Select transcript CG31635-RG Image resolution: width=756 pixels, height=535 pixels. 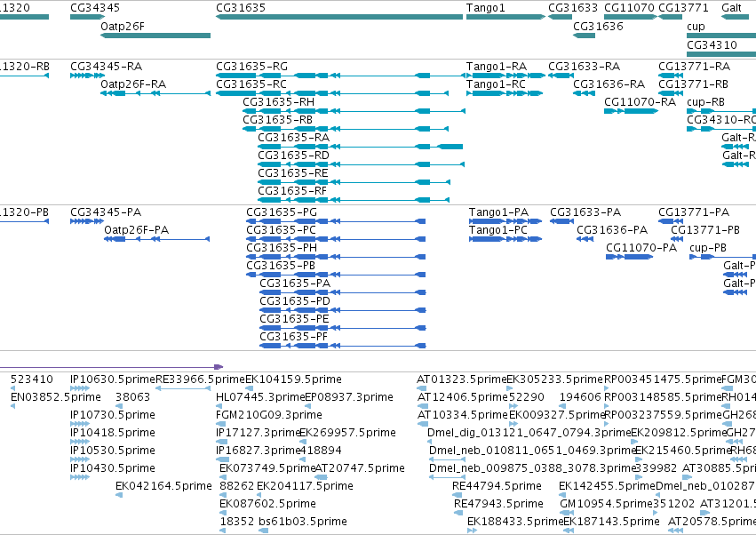click(340, 76)
